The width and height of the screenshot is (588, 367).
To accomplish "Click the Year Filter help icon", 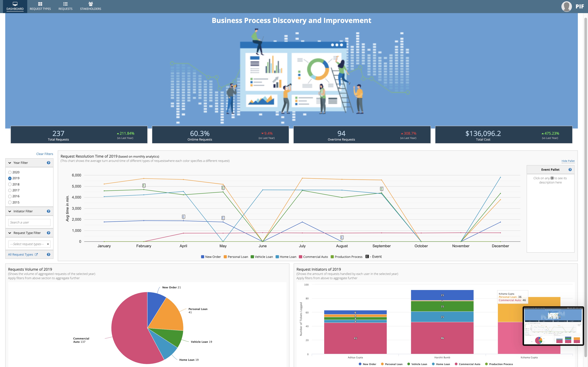I will pyautogui.click(x=49, y=163).
